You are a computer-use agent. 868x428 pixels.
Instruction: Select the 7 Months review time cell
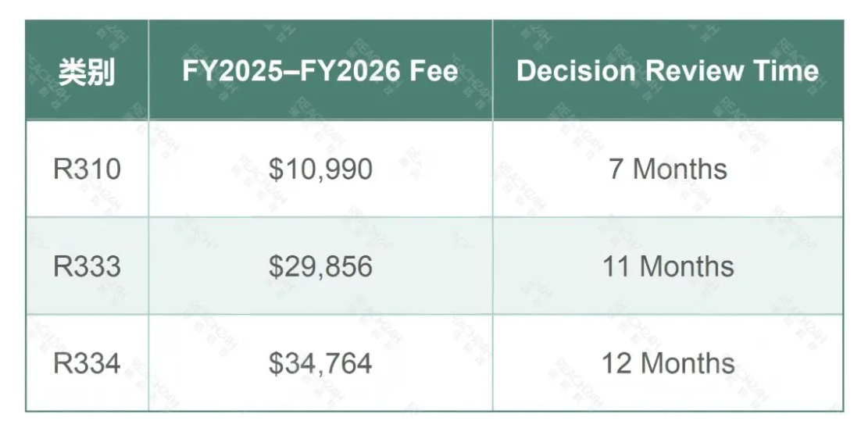tap(668, 169)
